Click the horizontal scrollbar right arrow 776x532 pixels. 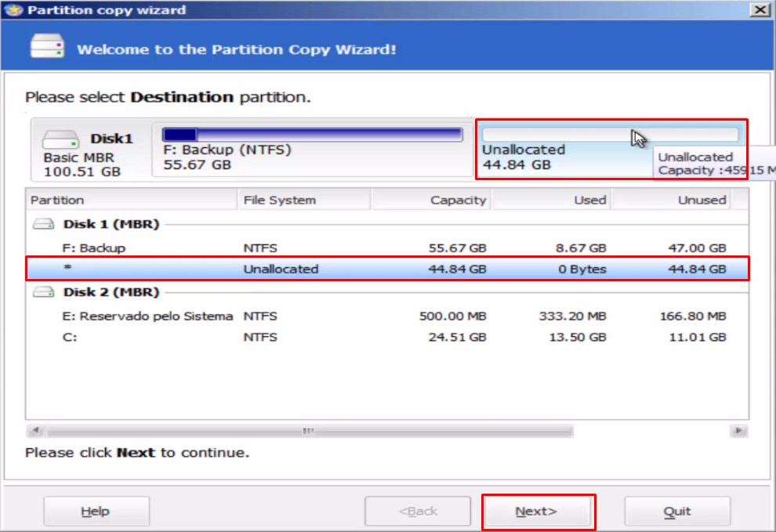(x=738, y=431)
